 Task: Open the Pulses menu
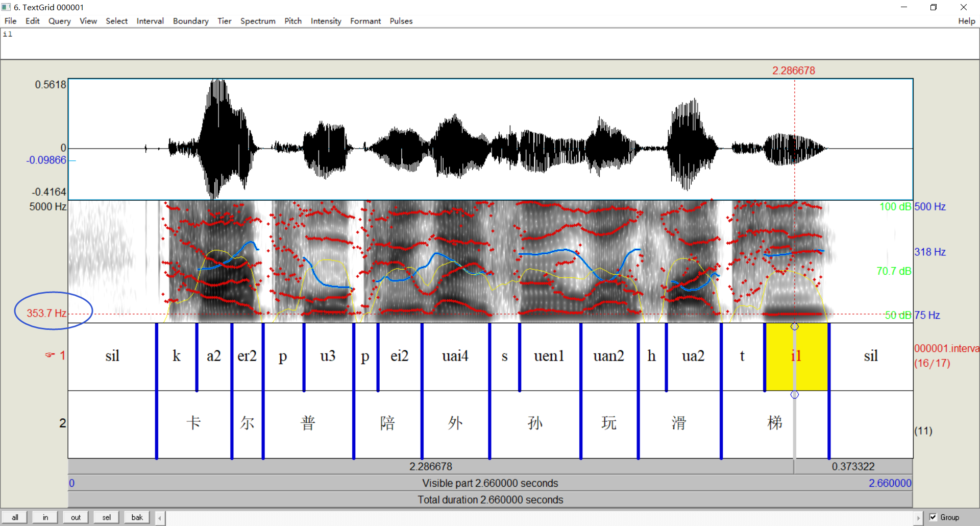(401, 21)
